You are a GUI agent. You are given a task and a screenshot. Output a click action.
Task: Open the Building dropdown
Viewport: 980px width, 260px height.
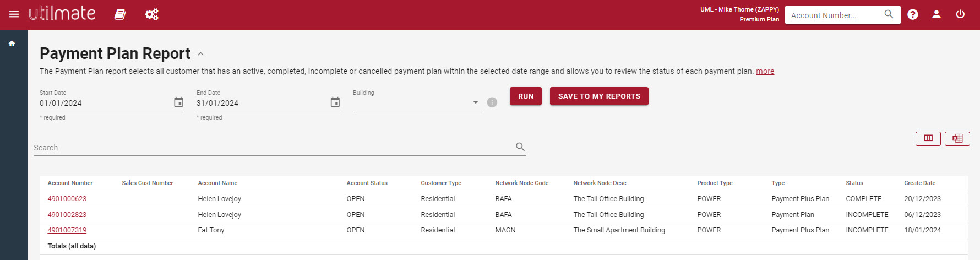coord(417,102)
